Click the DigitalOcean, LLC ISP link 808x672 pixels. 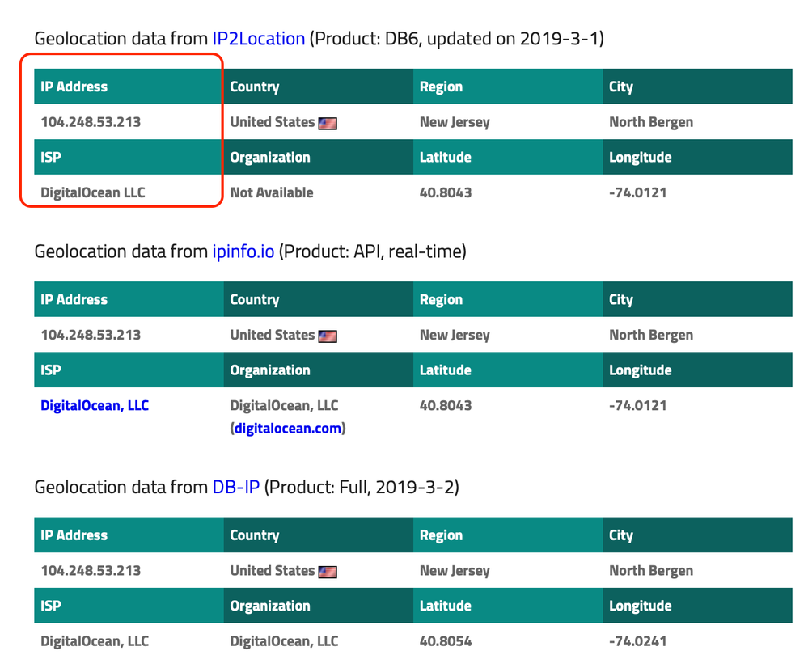95,406
